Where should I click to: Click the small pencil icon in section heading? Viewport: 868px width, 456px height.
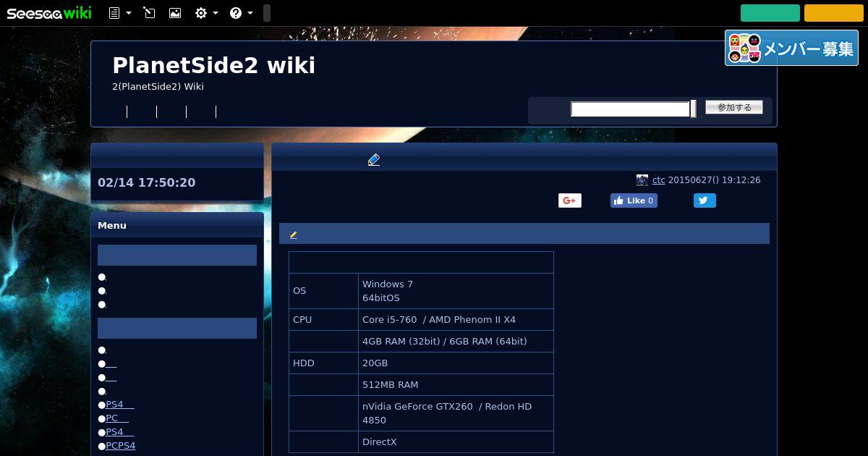pyautogui.click(x=293, y=235)
